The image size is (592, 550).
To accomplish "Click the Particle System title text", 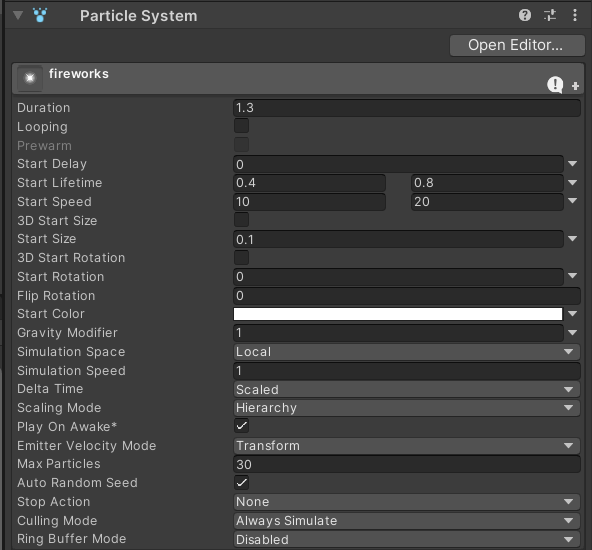I will click(x=139, y=16).
